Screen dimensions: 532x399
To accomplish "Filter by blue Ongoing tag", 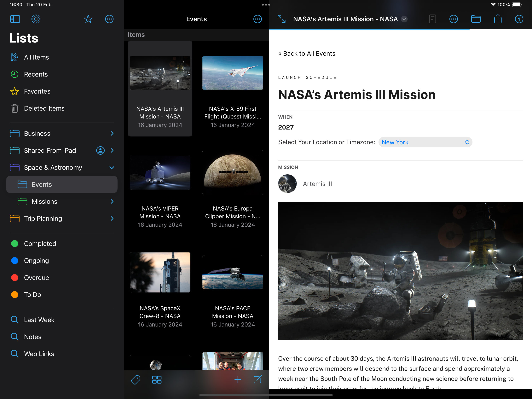I will point(62,261).
